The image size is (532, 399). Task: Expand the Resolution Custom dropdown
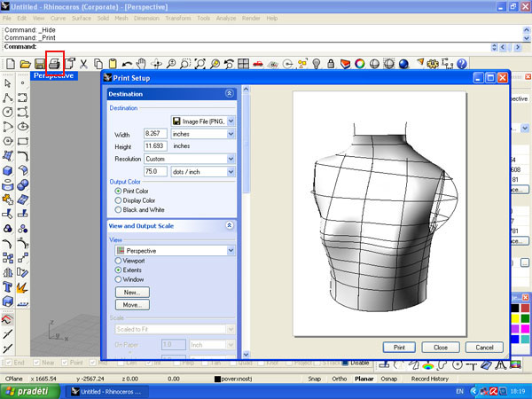231,158
